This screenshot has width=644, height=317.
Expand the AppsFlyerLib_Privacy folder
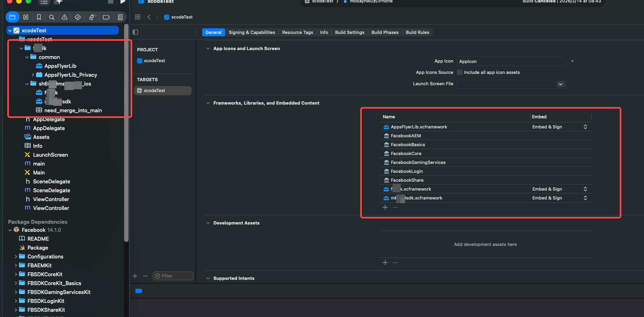[x=33, y=75]
